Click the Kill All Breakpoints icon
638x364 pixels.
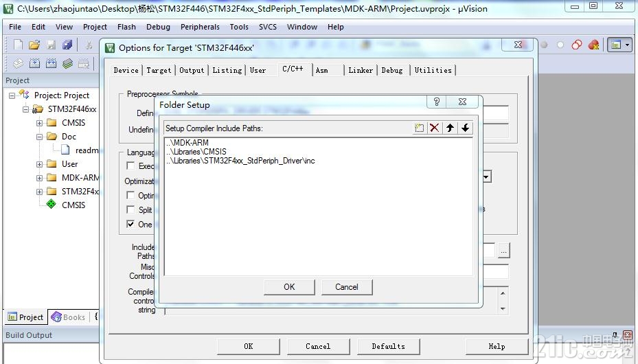pos(593,45)
